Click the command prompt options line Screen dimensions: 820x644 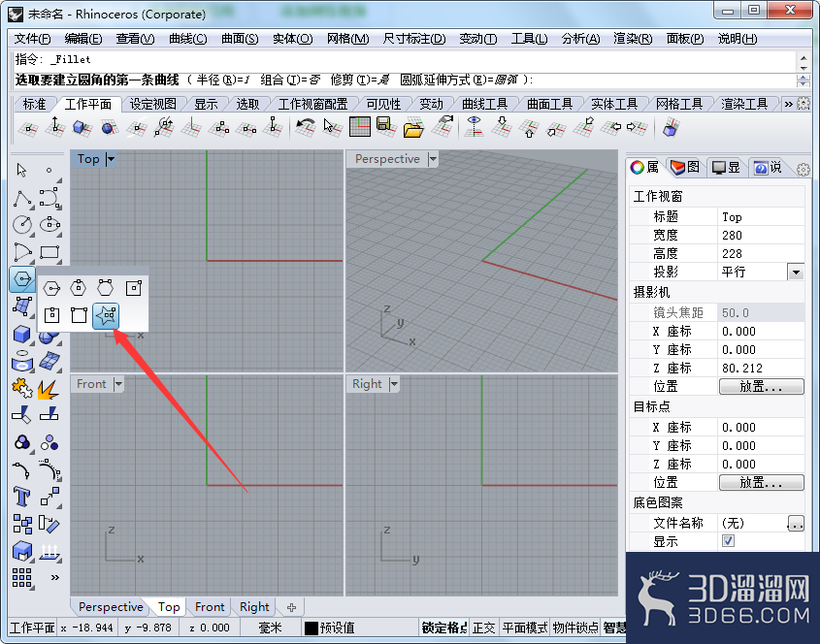point(403,80)
